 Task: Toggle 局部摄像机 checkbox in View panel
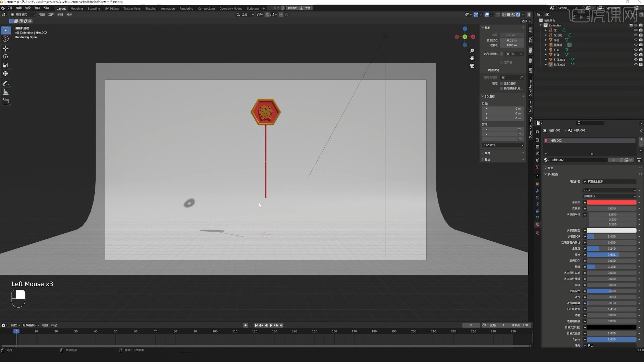501,54
